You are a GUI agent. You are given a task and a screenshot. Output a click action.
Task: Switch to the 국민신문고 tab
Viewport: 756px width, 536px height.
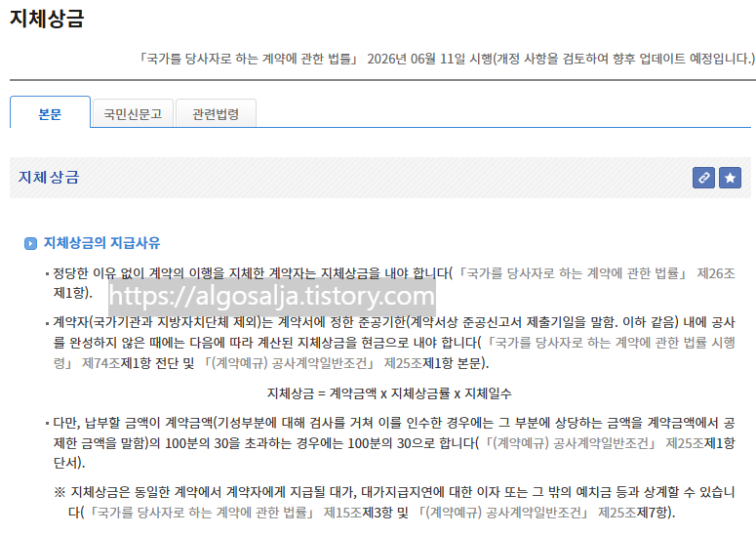click(x=133, y=114)
